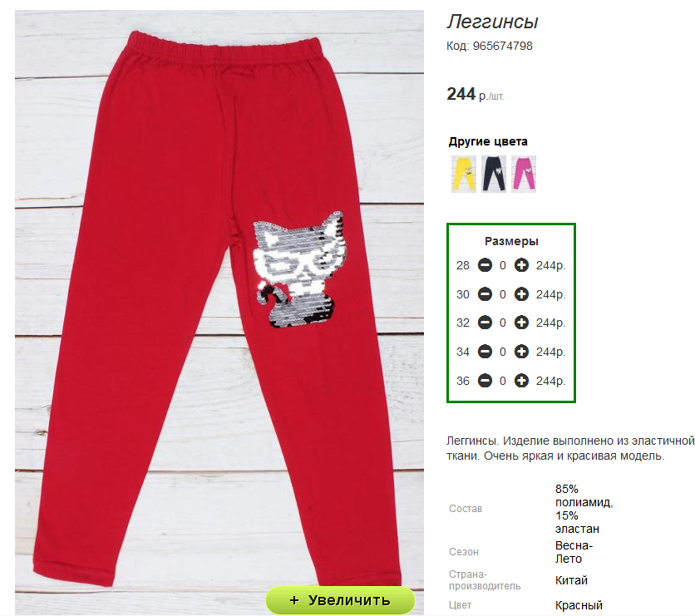Add one item of size 36
This screenshot has width=695, height=616.
pyautogui.click(x=521, y=381)
